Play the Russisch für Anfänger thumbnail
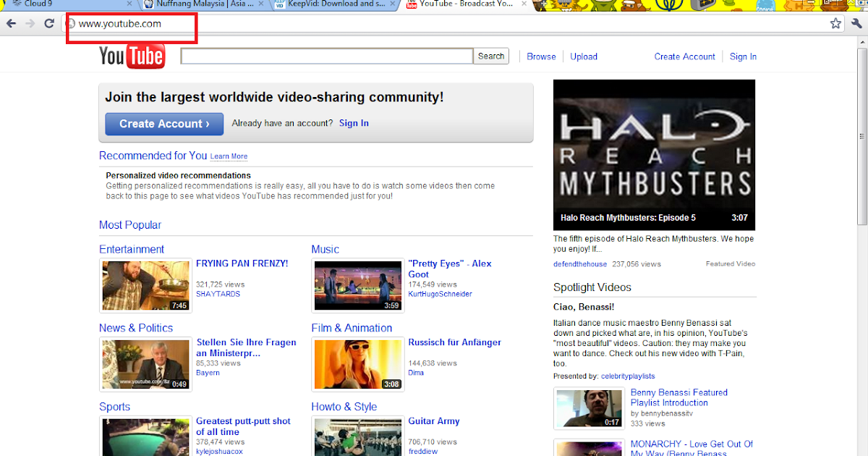 [358, 364]
